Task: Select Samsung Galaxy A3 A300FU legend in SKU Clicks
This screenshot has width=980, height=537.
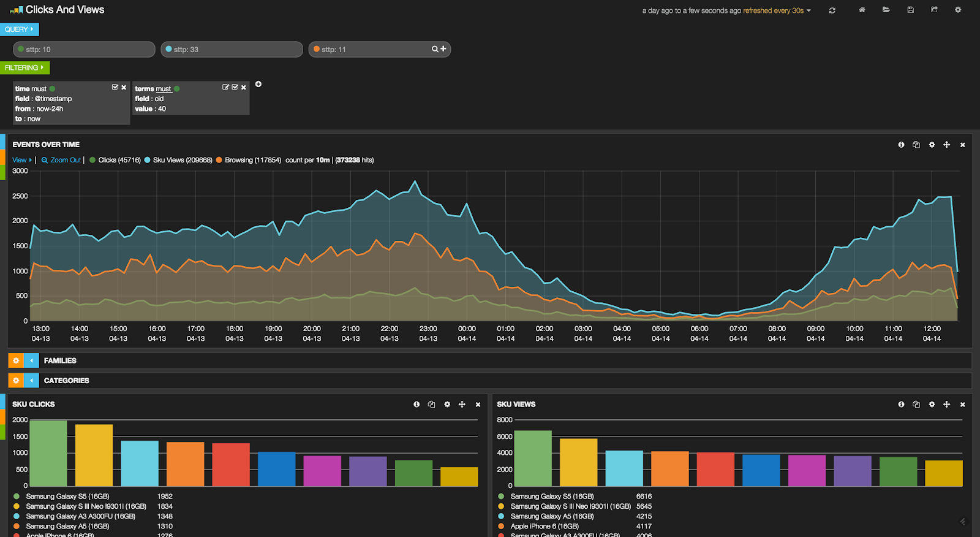Action: 80,517
